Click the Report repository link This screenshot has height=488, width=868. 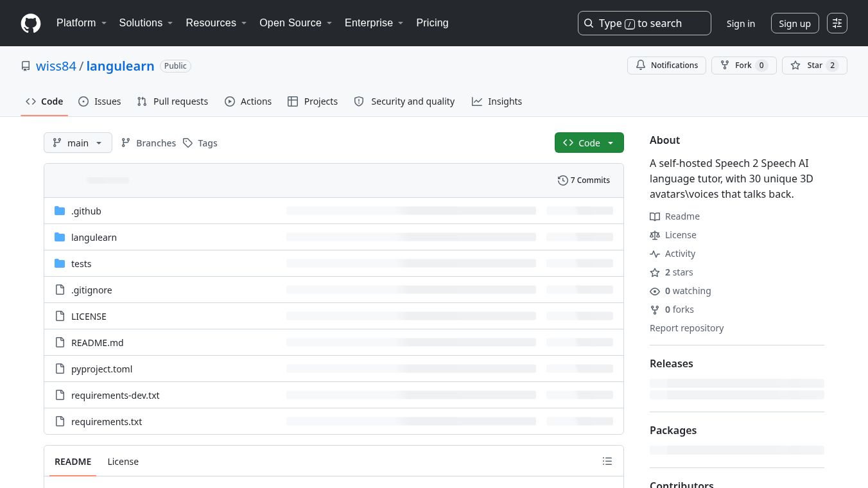(x=686, y=328)
